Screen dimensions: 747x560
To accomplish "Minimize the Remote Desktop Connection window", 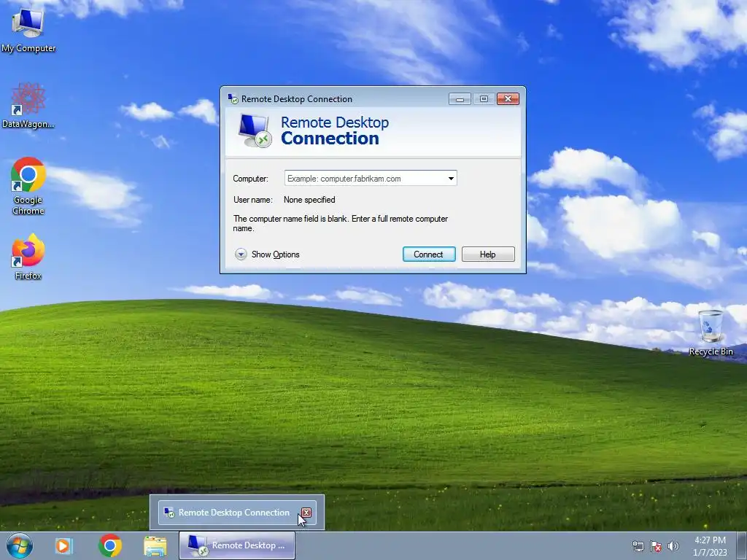I will pos(460,99).
